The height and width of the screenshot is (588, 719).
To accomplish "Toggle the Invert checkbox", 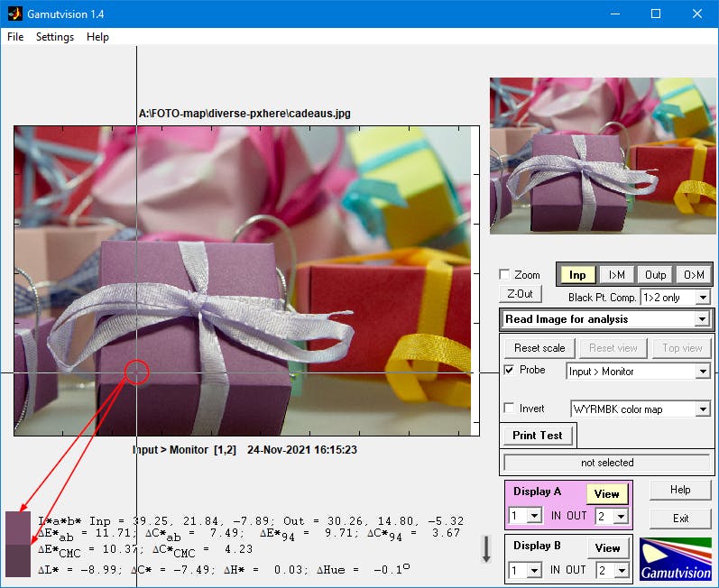I will pos(509,409).
